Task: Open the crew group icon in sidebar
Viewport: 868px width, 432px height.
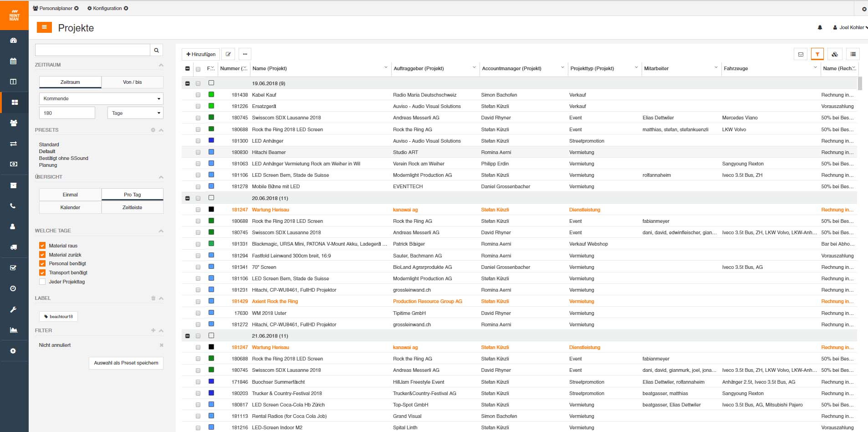Action: click(x=14, y=123)
